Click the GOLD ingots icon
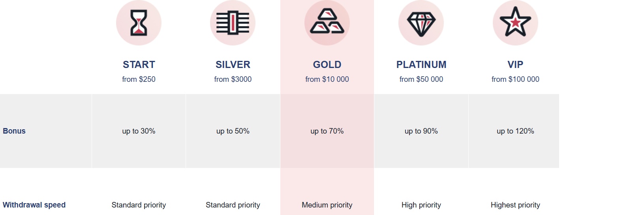 coord(327,23)
